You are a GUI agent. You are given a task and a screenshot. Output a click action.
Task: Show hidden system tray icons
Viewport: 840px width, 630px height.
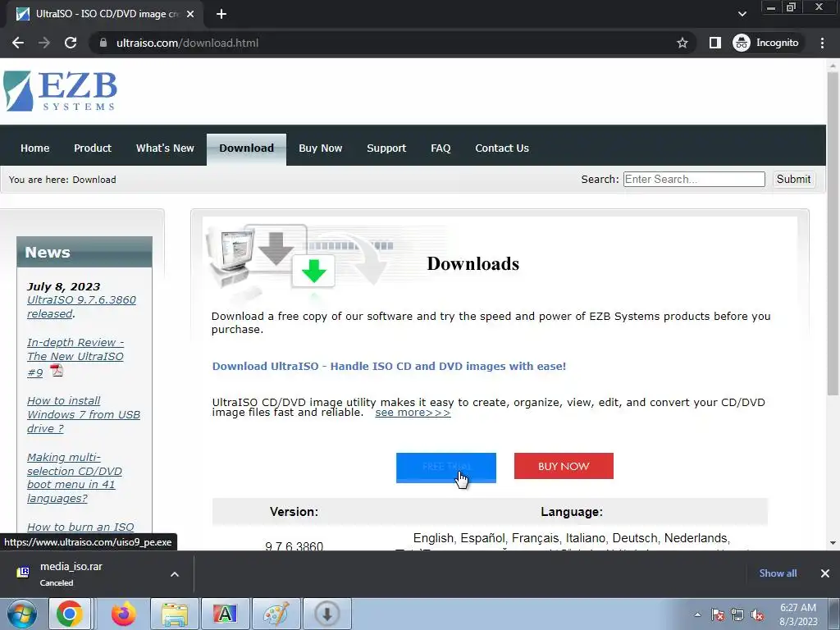[x=697, y=614]
